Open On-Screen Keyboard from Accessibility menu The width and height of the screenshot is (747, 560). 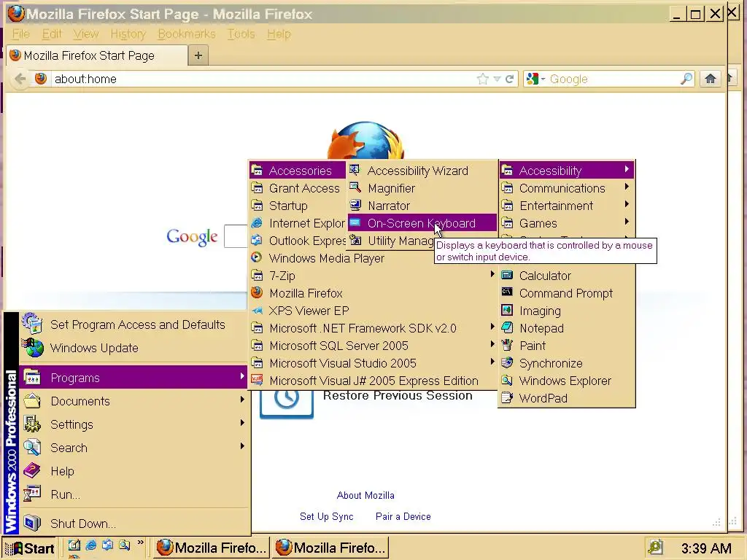(422, 223)
